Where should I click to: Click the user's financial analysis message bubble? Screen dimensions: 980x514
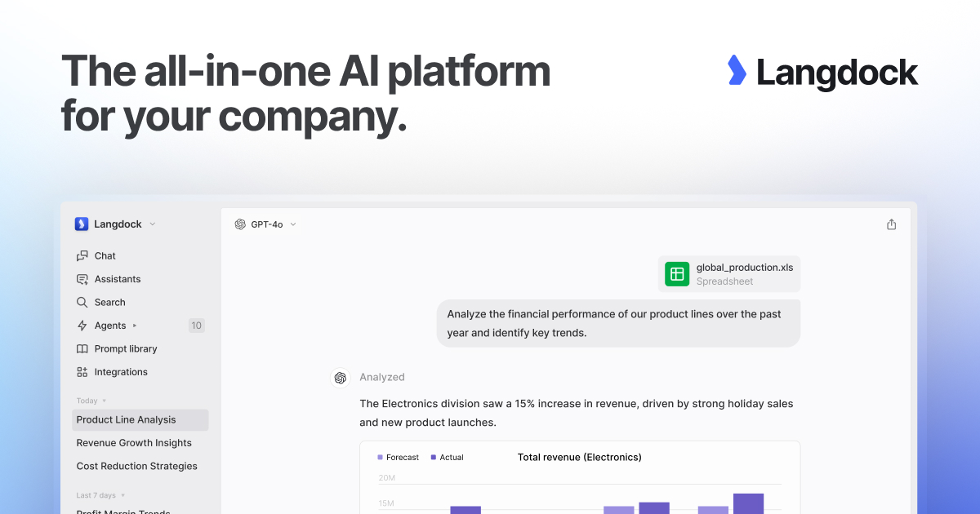(x=617, y=323)
